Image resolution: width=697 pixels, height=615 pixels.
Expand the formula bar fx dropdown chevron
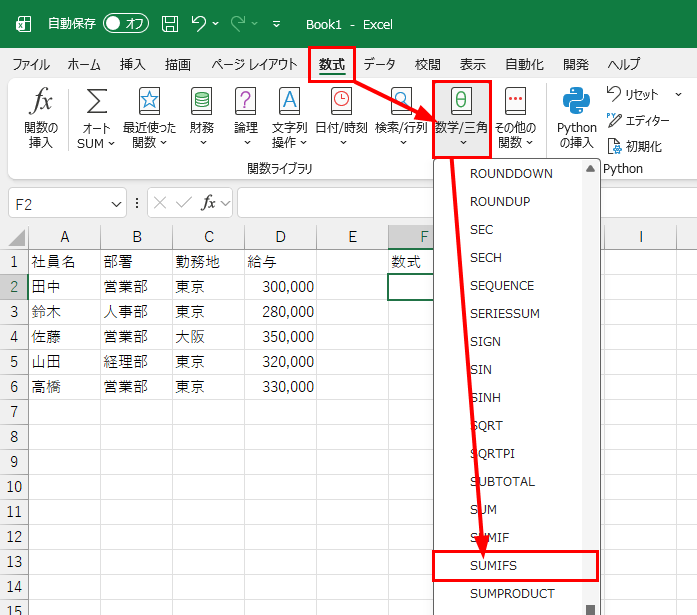pos(225,204)
